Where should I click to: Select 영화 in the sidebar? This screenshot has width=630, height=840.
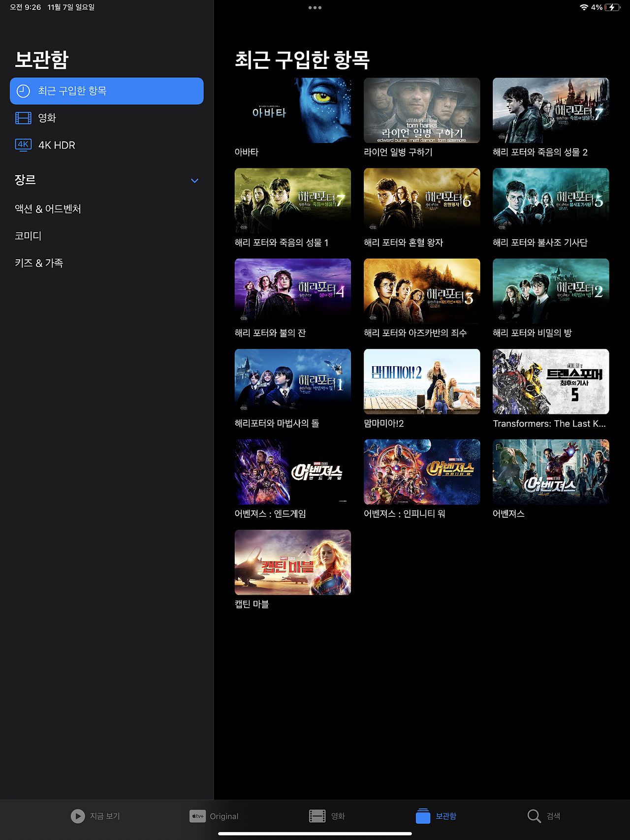tap(107, 118)
